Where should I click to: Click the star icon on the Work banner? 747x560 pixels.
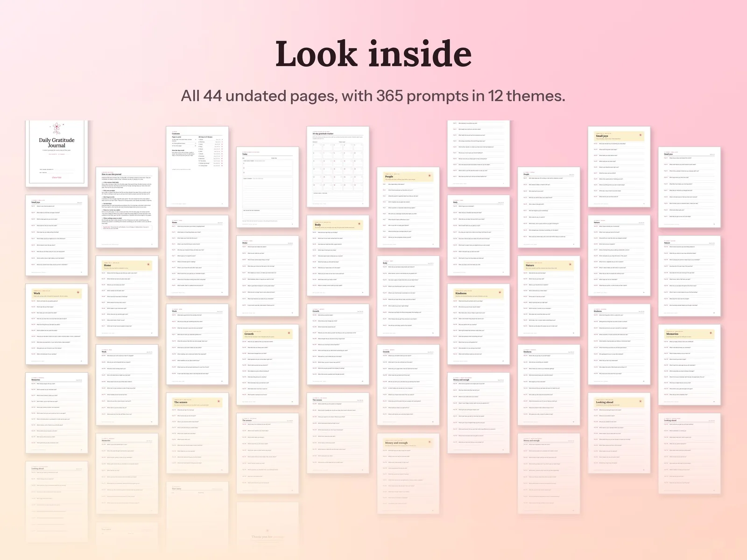(x=78, y=293)
